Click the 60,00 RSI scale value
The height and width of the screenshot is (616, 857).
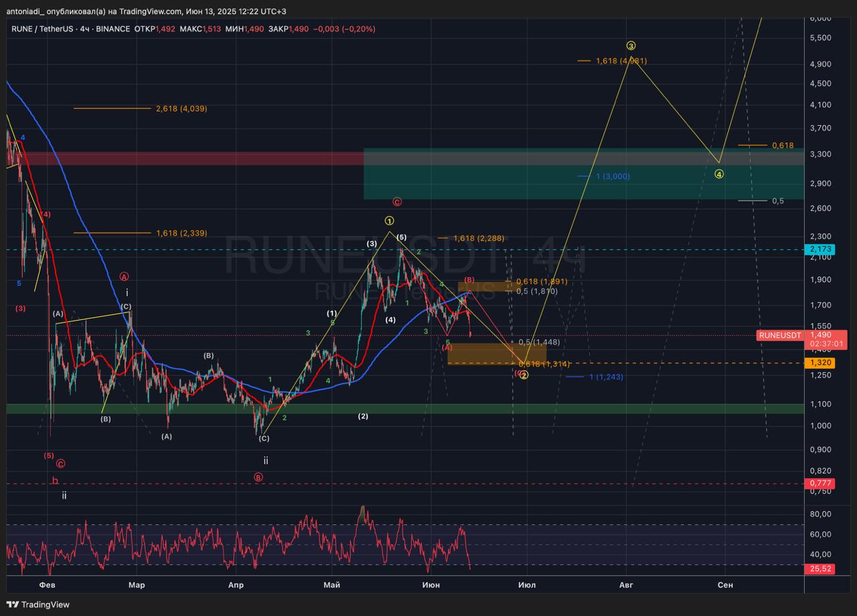pyautogui.click(x=821, y=534)
